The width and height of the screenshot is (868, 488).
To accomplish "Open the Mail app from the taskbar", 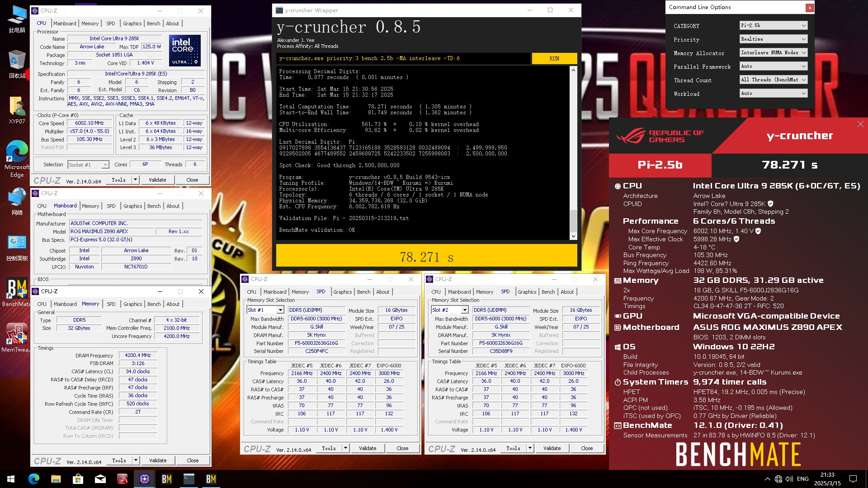I will 100,479.
